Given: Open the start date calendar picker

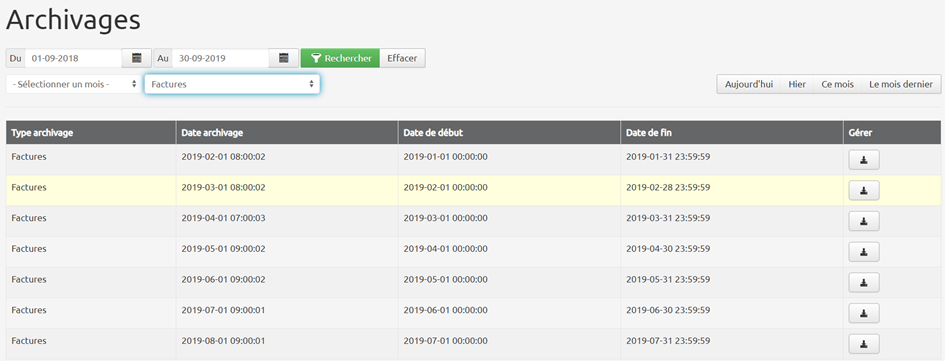Looking at the screenshot, I should tap(137, 58).
